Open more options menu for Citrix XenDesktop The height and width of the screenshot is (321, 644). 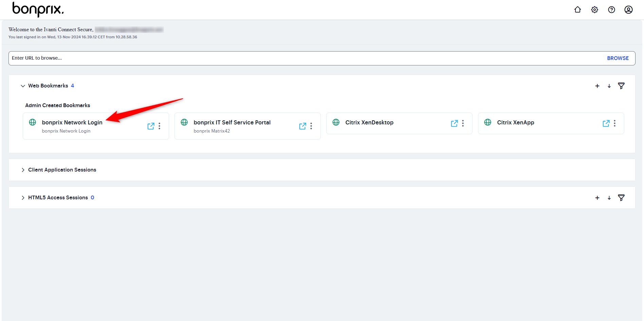[x=463, y=123]
